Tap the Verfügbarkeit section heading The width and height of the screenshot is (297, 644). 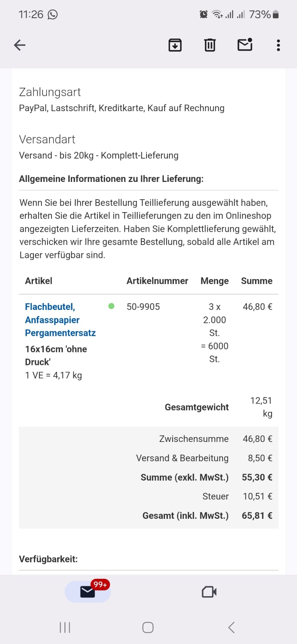(x=48, y=559)
